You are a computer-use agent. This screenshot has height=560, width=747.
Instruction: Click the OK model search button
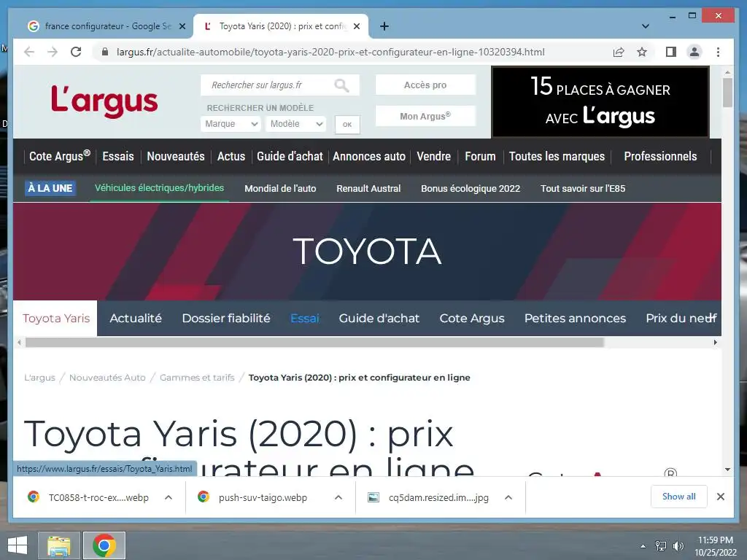pos(347,124)
